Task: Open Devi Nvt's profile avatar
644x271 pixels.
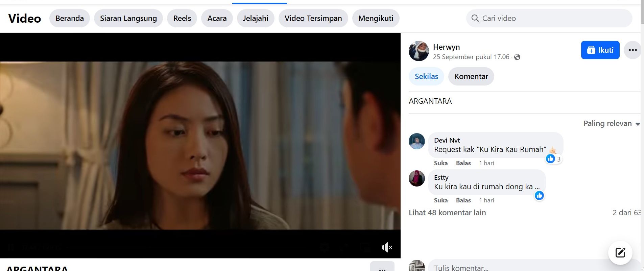Action: click(x=417, y=141)
